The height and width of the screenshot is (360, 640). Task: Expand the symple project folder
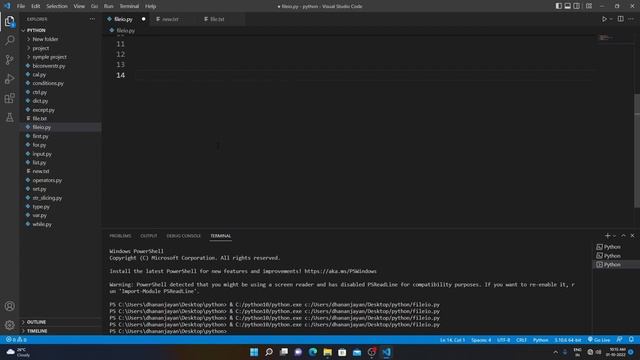(x=60, y=57)
